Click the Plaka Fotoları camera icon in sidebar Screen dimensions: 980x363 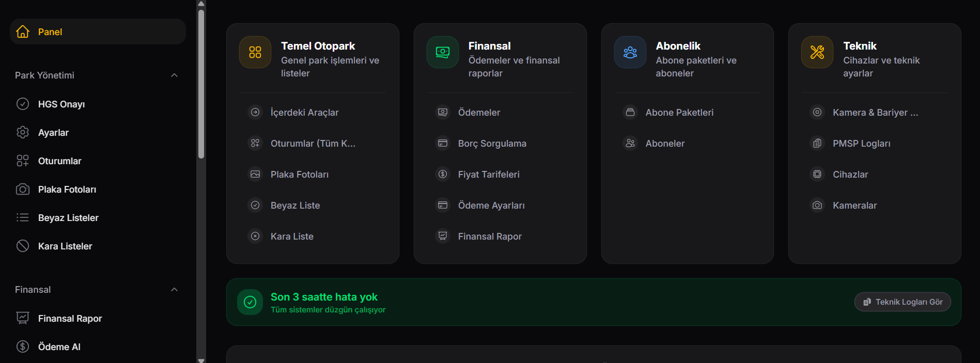(23, 189)
